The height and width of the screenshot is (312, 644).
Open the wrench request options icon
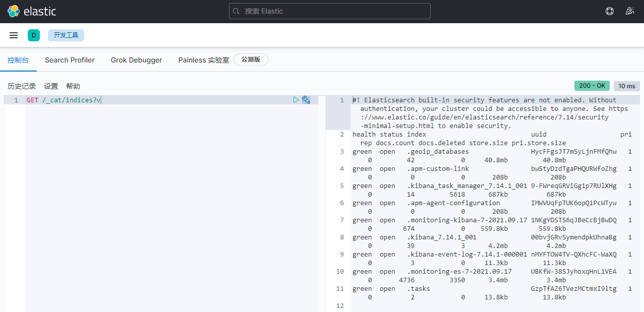(x=306, y=100)
